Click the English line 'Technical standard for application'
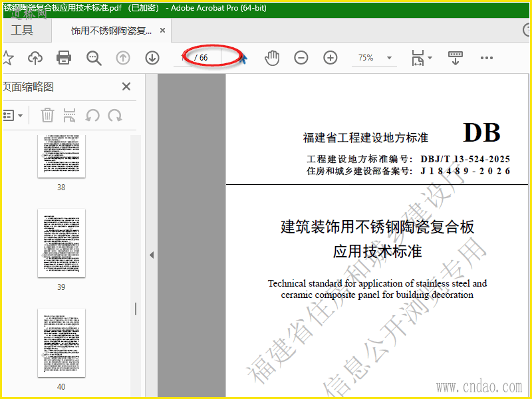532x399 pixels. tap(377, 283)
